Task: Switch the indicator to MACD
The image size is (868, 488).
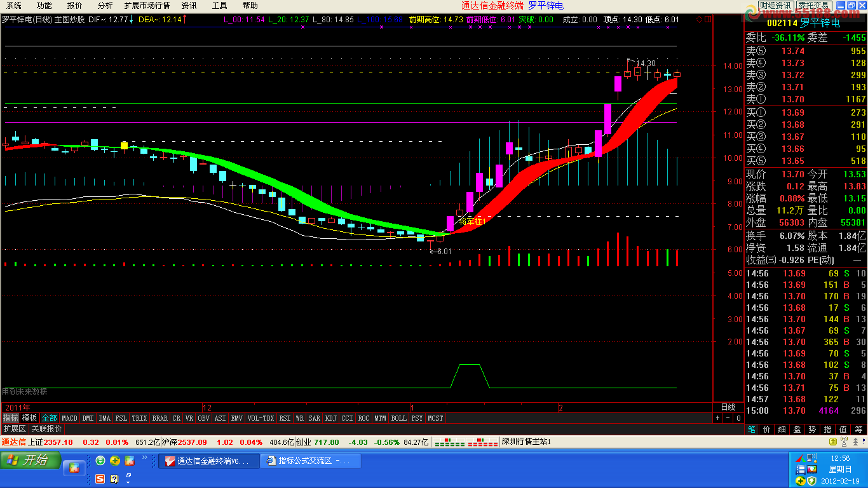Action: (69, 418)
